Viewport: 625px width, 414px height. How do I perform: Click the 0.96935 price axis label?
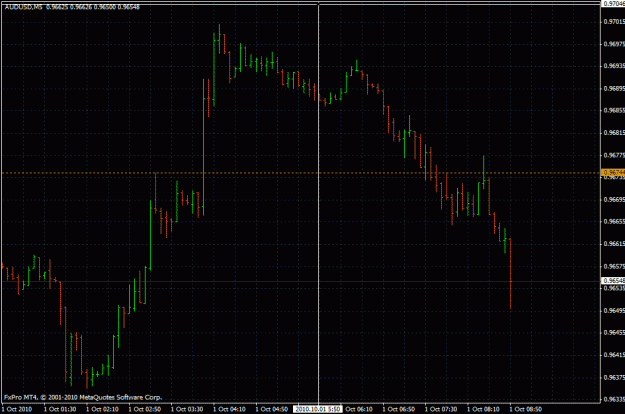pos(614,66)
